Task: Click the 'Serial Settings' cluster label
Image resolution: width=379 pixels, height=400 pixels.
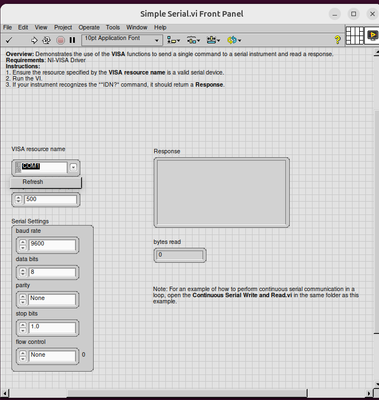Action: pos(30,221)
